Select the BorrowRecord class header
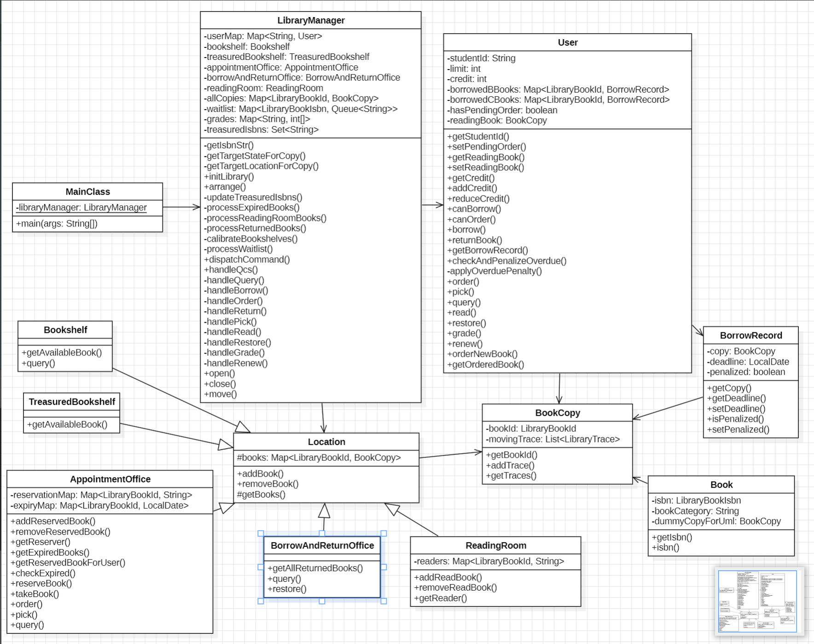This screenshot has width=814, height=644. pos(751,335)
